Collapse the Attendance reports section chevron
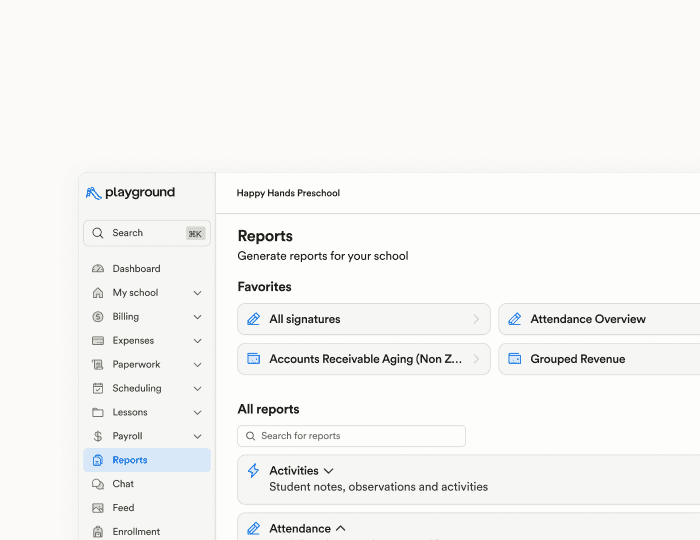Viewport: 700px width, 540px height. click(x=341, y=528)
